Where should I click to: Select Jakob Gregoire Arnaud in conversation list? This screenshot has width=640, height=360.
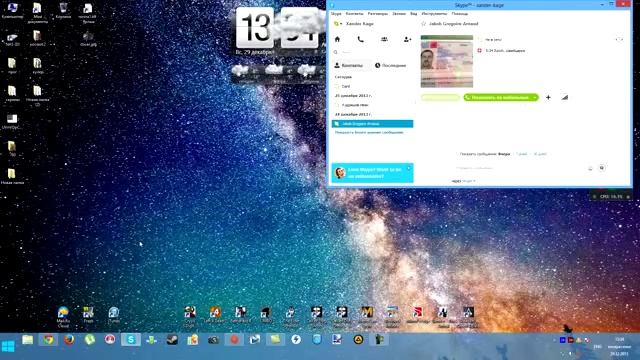click(372, 124)
